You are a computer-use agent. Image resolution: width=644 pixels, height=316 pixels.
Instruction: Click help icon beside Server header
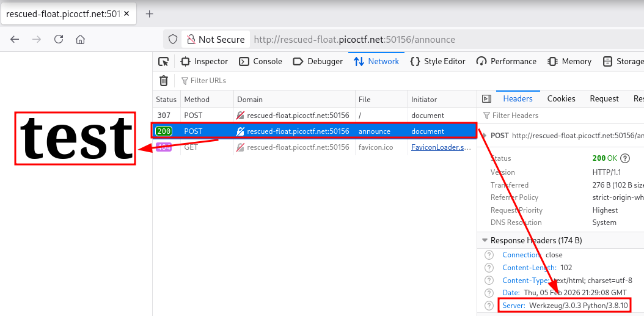[x=487, y=306]
